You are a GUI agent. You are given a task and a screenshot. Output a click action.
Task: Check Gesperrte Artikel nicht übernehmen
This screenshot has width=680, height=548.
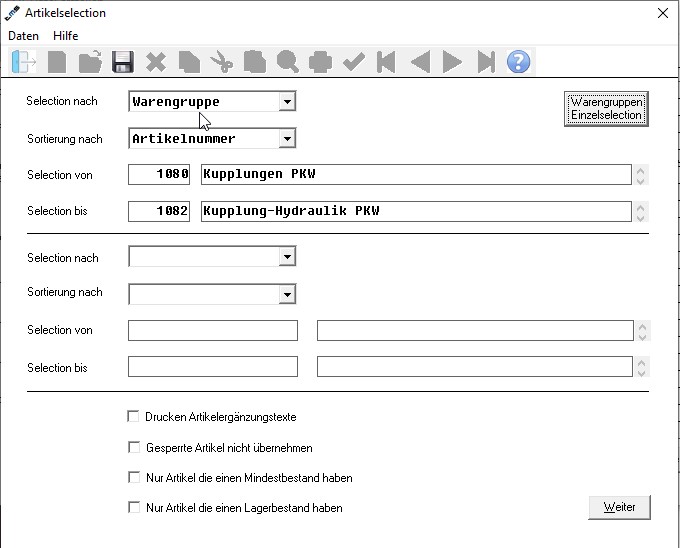click(x=134, y=447)
